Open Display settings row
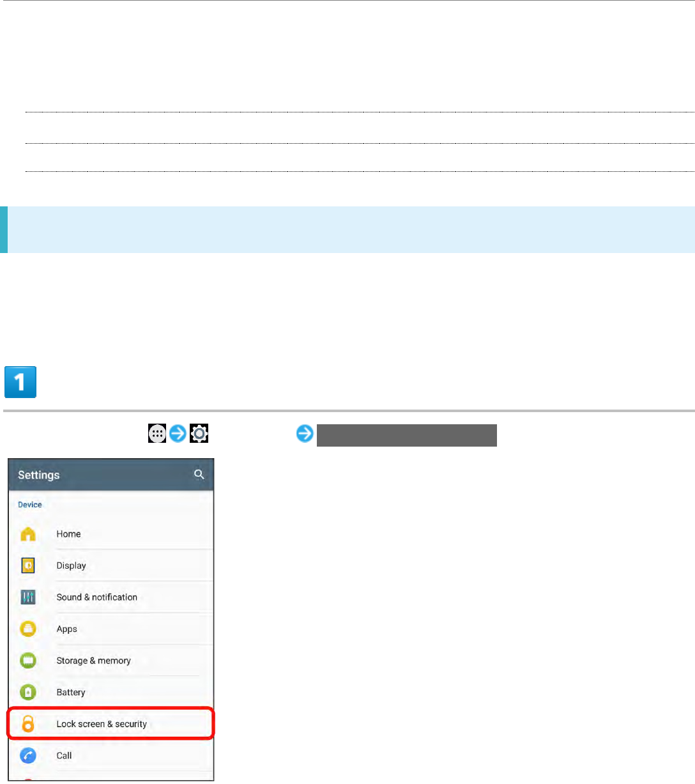695x784 pixels. pos(111,565)
